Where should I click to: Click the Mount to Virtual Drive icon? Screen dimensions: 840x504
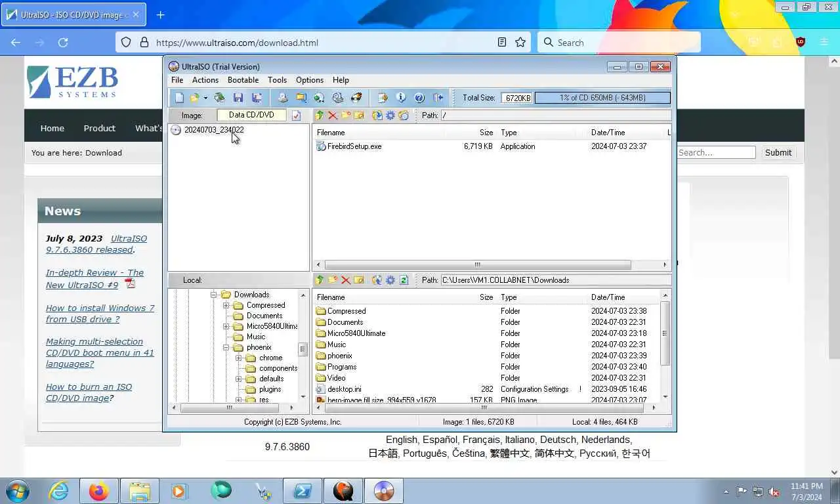point(338,98)
